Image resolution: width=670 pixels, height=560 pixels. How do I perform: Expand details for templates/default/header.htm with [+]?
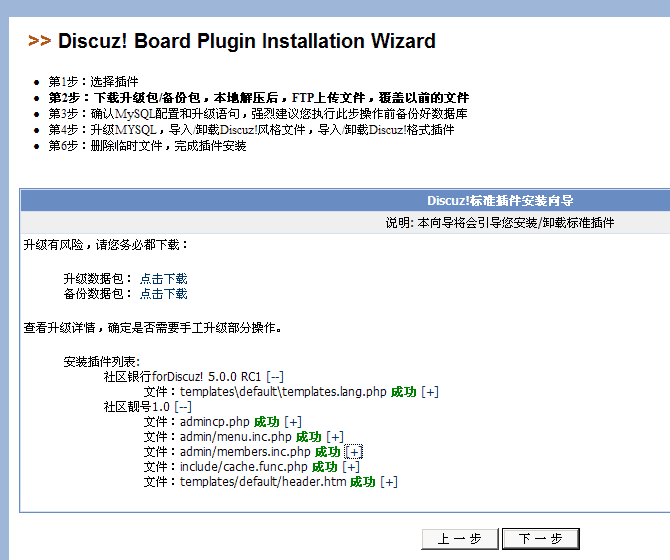click(389, 482)
